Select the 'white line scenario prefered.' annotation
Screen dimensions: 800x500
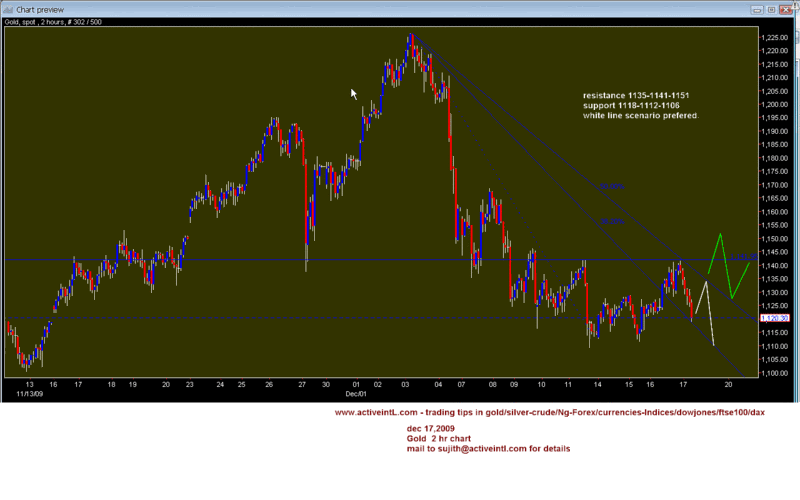point(641,116)
